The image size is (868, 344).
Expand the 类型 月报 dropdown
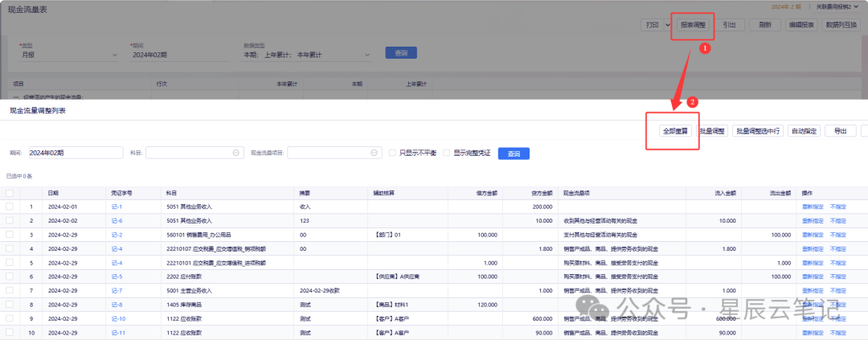(113, 54)
